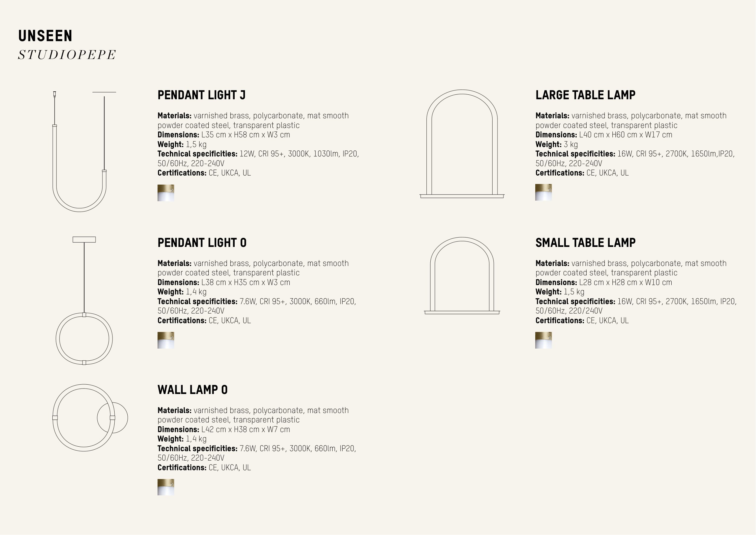
Task: Select the brass swatch under Pendant Light J
Action: [166, 193]
